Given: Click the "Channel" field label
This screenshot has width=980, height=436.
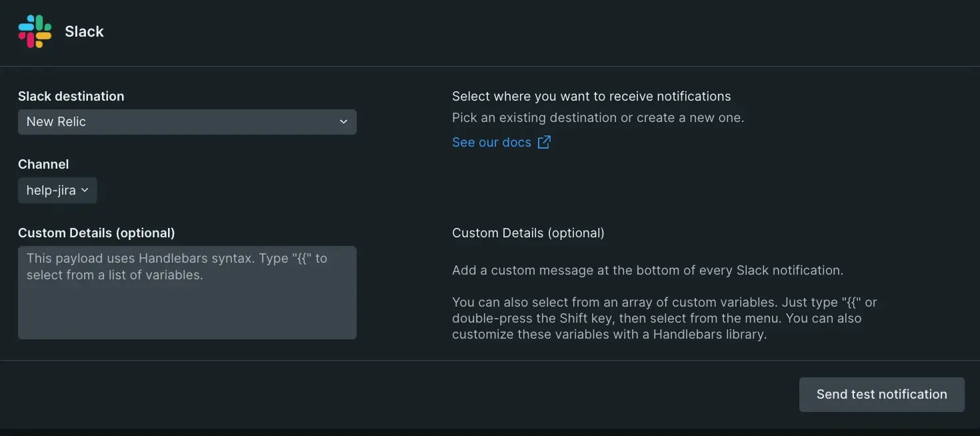Looking at the screenshot, I should (43, 164).
